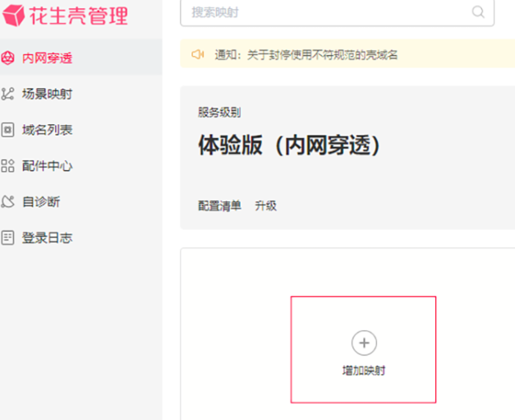The height and width of the screenshot is (420, 515).
Task: Select 配件中心 menu entry
Action: [x=80, y=166]
